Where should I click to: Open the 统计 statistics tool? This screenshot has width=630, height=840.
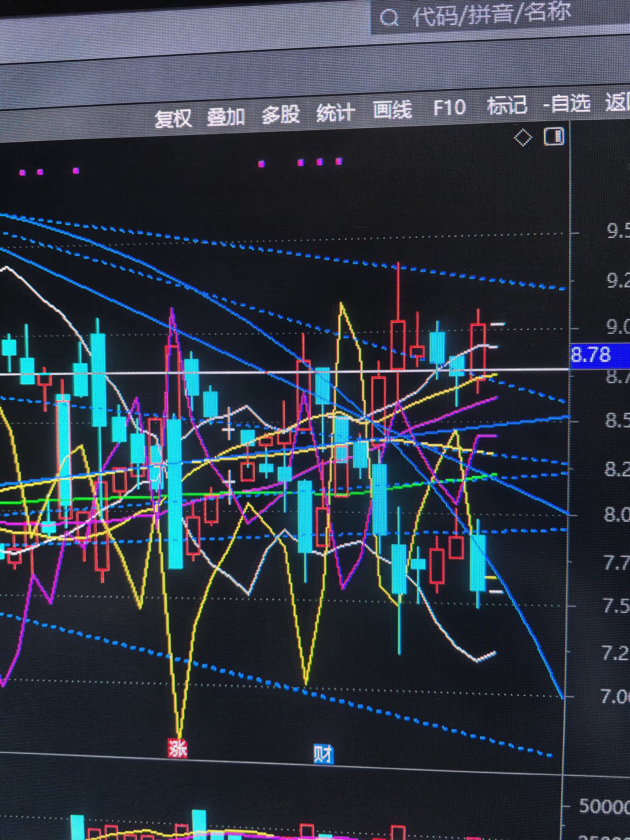pos(335,112)
